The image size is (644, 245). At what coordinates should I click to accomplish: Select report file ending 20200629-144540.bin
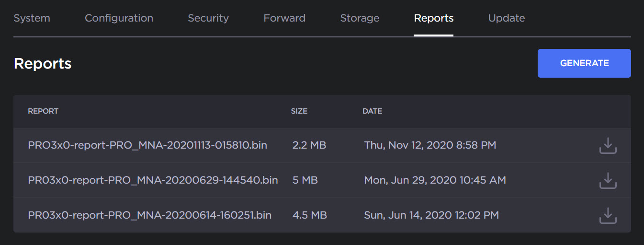[153, 180]
